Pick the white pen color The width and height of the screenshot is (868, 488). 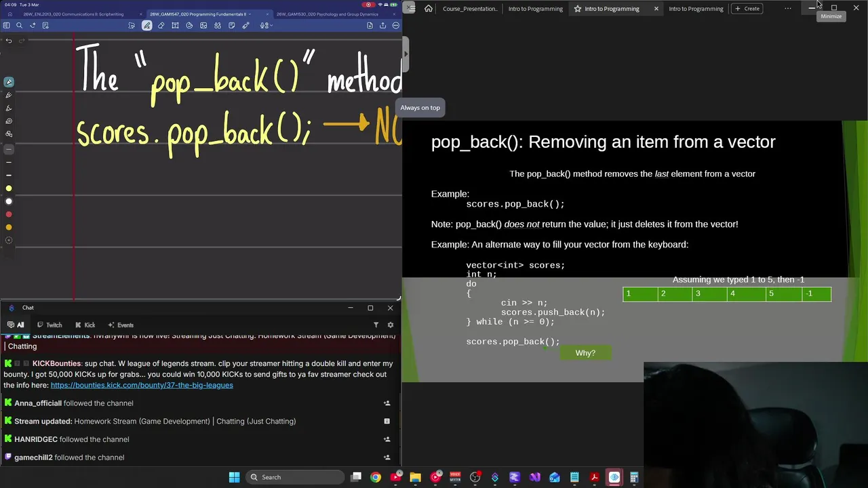[9, 201]
